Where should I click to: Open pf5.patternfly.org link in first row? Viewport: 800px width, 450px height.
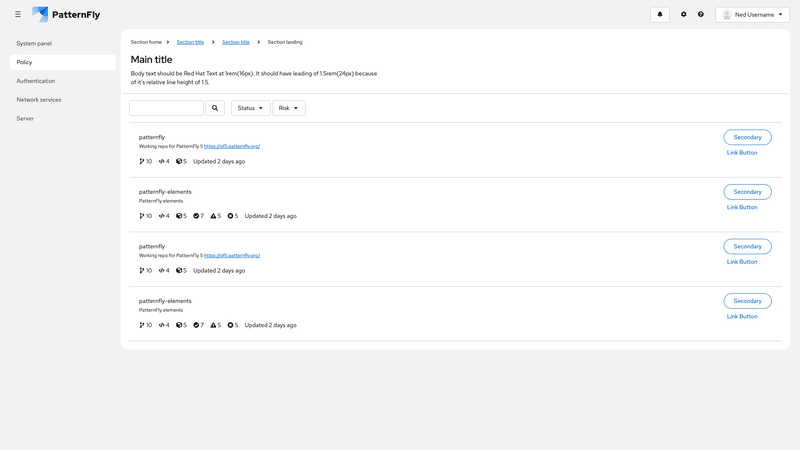point(232,147)
